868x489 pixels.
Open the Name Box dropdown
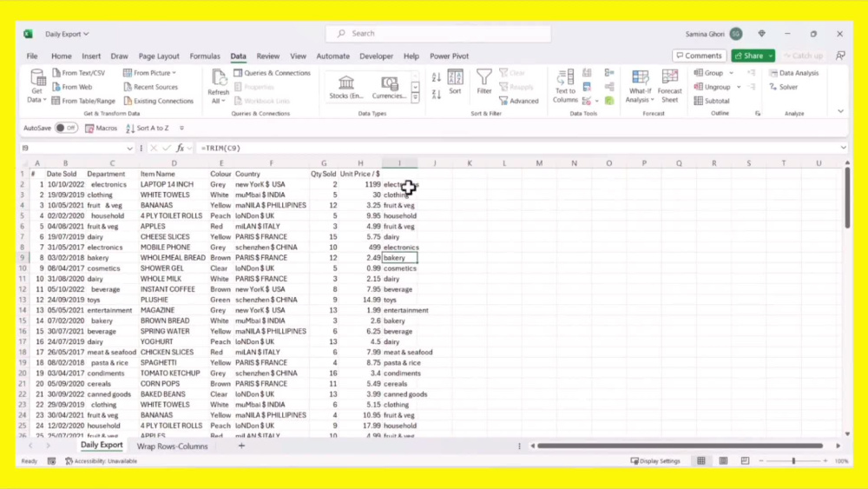click(129, 148)
